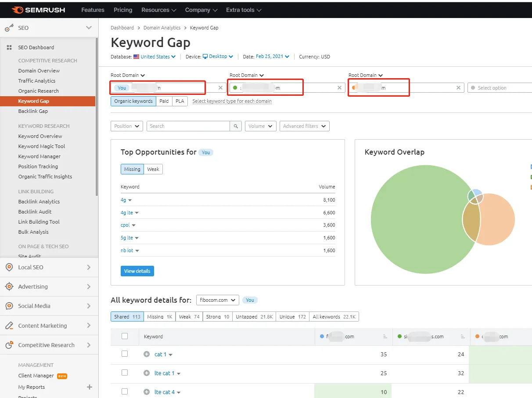Screen dimensions: 532x398
Task: Go to Backlink Gap in sidebar
Action: coord(33,111)
